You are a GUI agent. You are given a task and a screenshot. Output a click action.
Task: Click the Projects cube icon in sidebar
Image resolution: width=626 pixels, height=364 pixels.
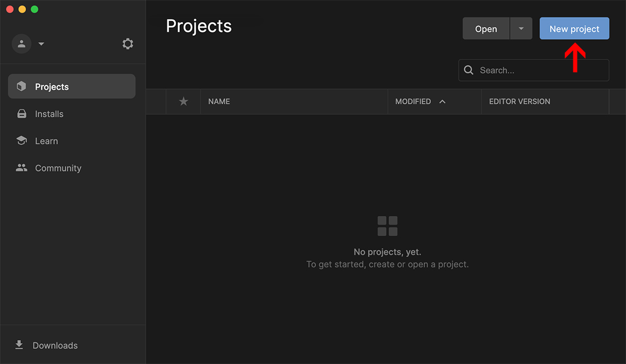coord(21,87)
